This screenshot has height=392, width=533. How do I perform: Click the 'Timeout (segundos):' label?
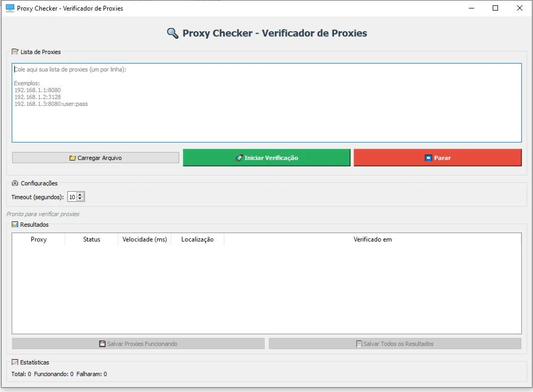click(38, 197)
